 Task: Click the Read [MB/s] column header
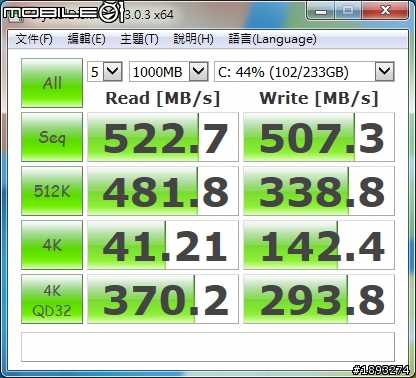[x=163, y=98]
